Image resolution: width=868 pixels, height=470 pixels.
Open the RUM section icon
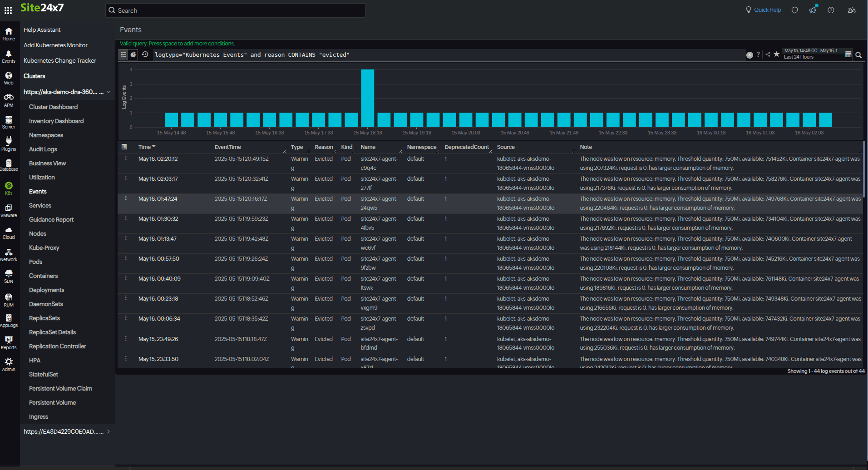pos(9,300)
